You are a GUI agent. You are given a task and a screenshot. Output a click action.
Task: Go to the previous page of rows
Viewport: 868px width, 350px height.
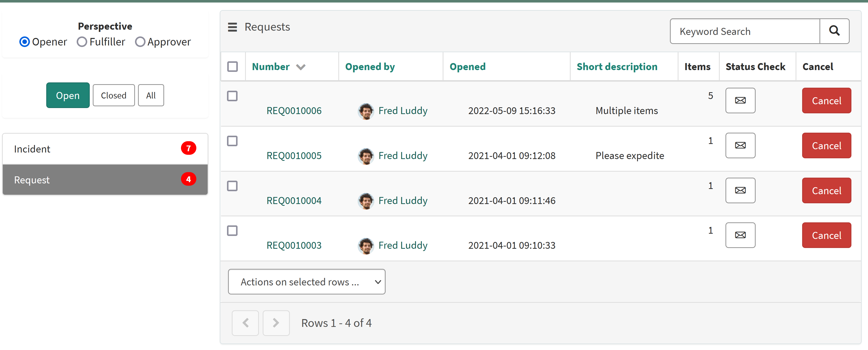pyautogui.click(x=245, y=323)
